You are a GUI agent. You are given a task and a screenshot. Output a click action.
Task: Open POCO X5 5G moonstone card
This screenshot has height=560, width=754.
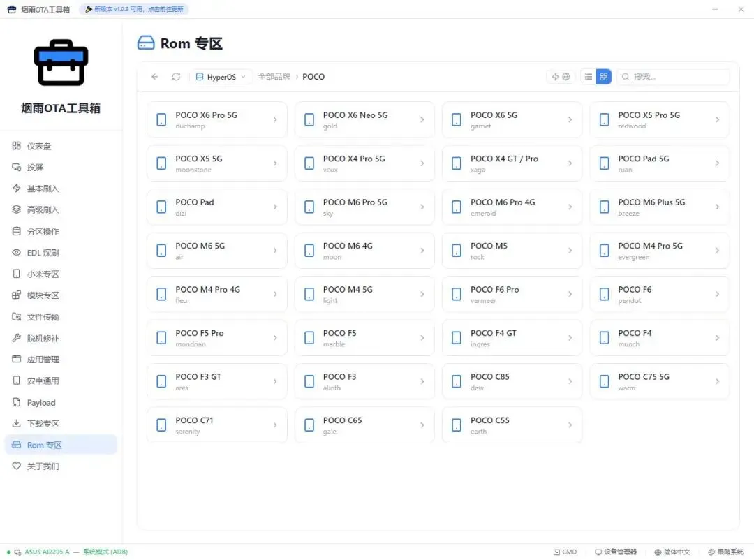(217, 163)
